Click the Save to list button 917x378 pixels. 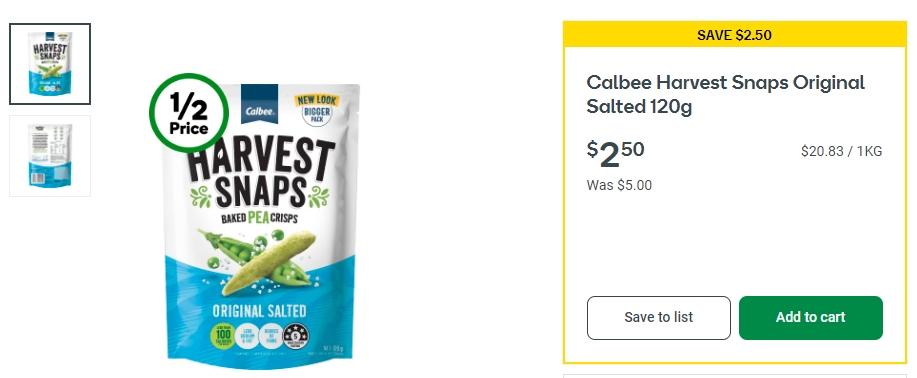(x=659, y=318)
